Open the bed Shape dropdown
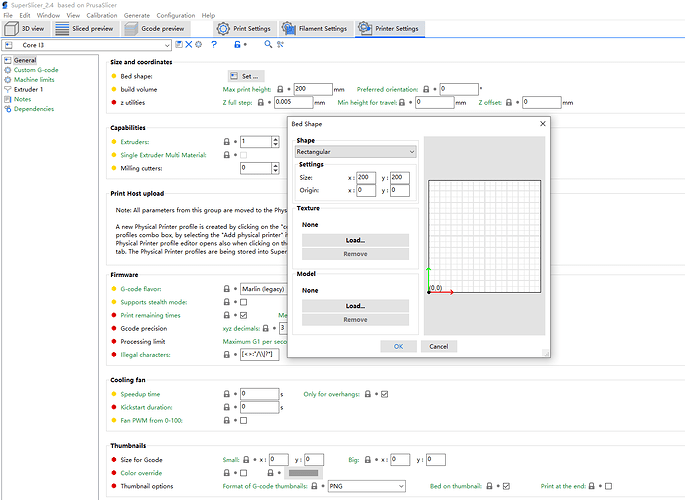 [x=355, y=152]
